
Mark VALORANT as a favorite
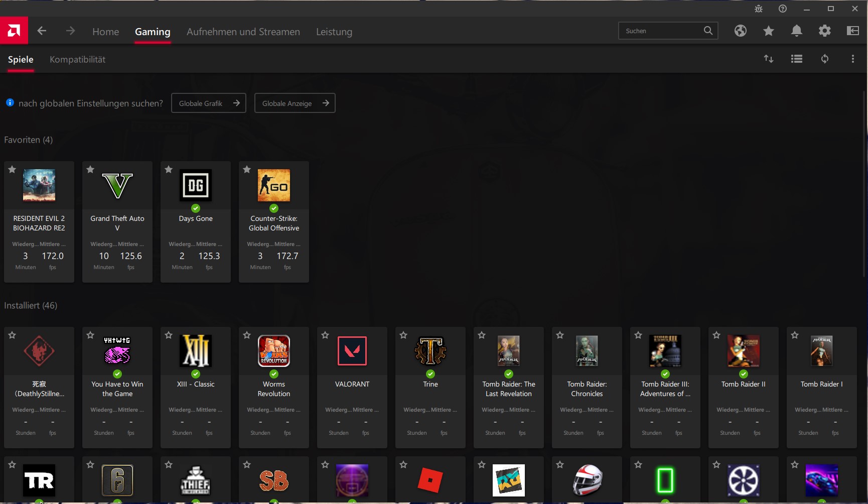(325, 335)
